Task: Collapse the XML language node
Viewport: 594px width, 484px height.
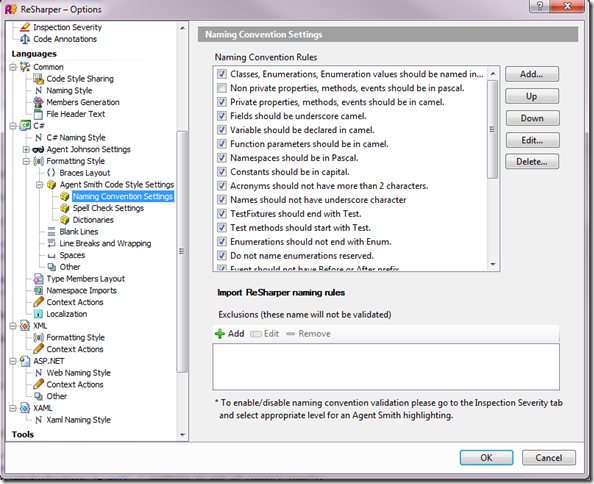Action: (13, 326)
